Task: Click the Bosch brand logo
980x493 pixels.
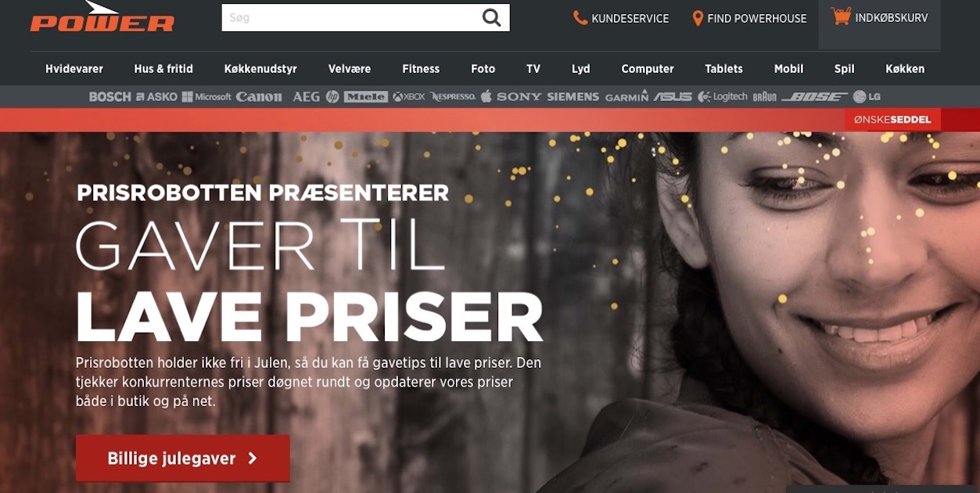Action: click(110, 97)
